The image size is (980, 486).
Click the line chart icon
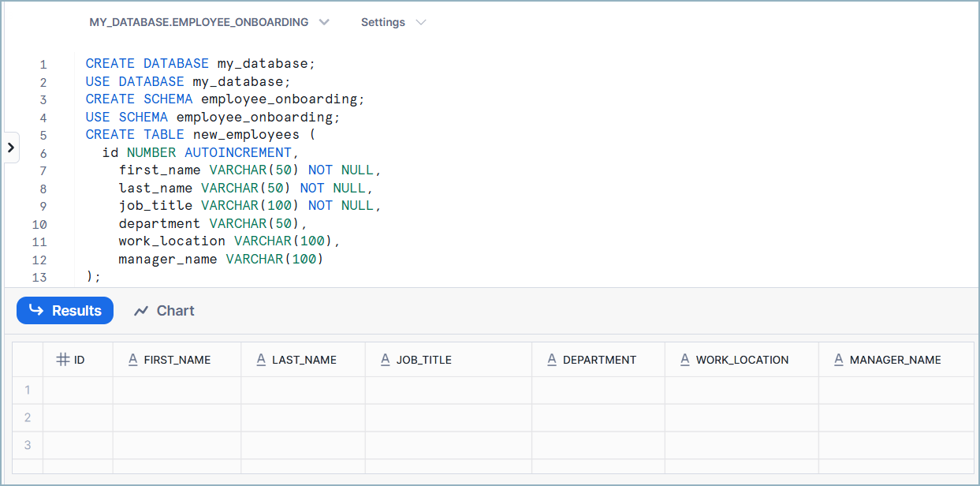141,311
